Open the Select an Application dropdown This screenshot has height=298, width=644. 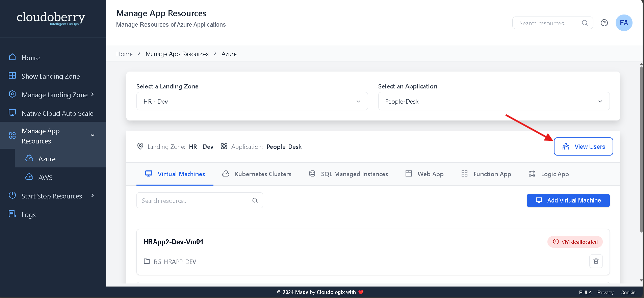click(494, 101)
